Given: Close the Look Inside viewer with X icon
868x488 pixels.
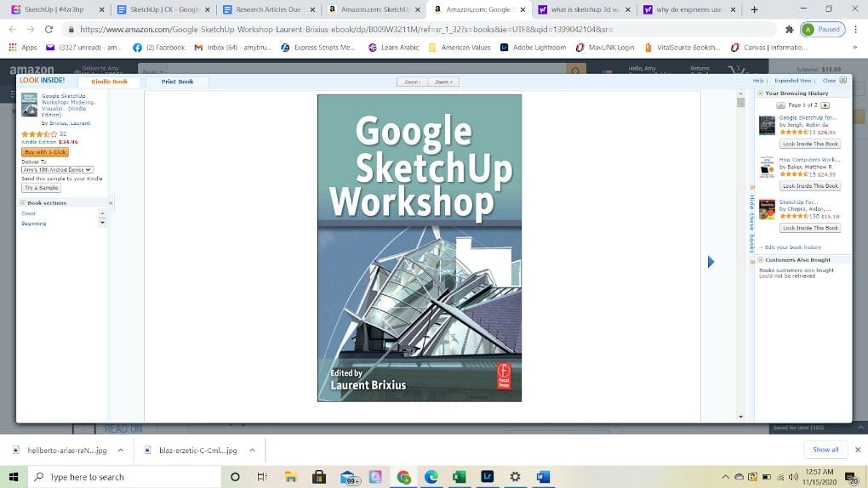Looking at the screenshot, I should coord(843,80).
